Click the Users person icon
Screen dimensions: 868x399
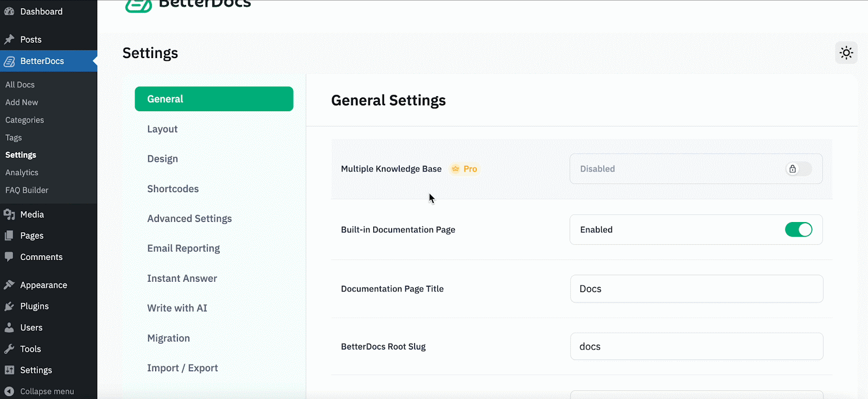[x=9, y=327]
